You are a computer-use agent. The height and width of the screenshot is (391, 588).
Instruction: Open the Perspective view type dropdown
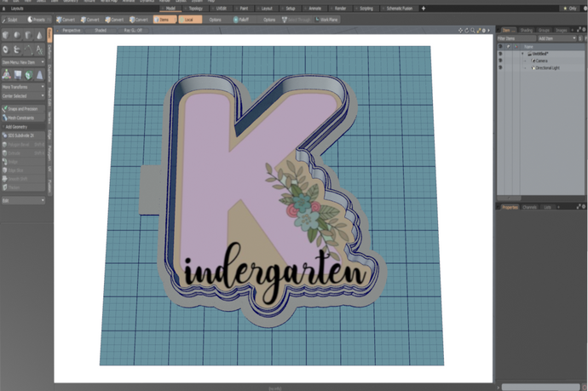(x=72, y=31)
